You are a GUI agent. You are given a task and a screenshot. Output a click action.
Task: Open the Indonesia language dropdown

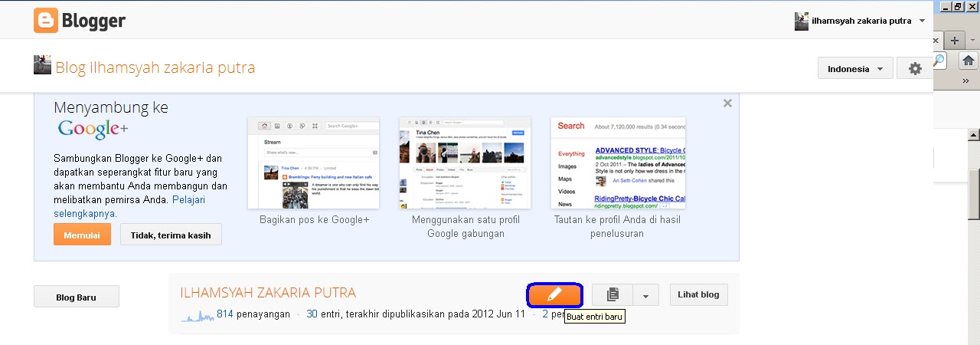click(855, 68)
